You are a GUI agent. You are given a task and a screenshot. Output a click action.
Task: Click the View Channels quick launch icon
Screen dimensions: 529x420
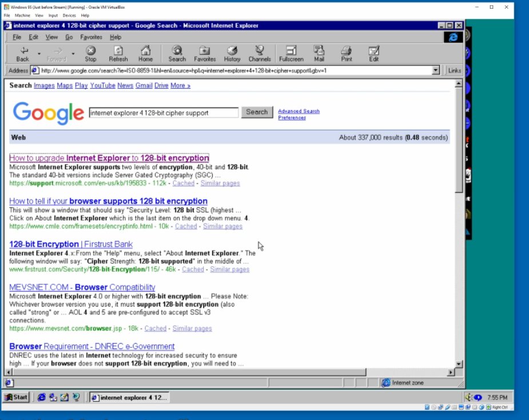76,397
